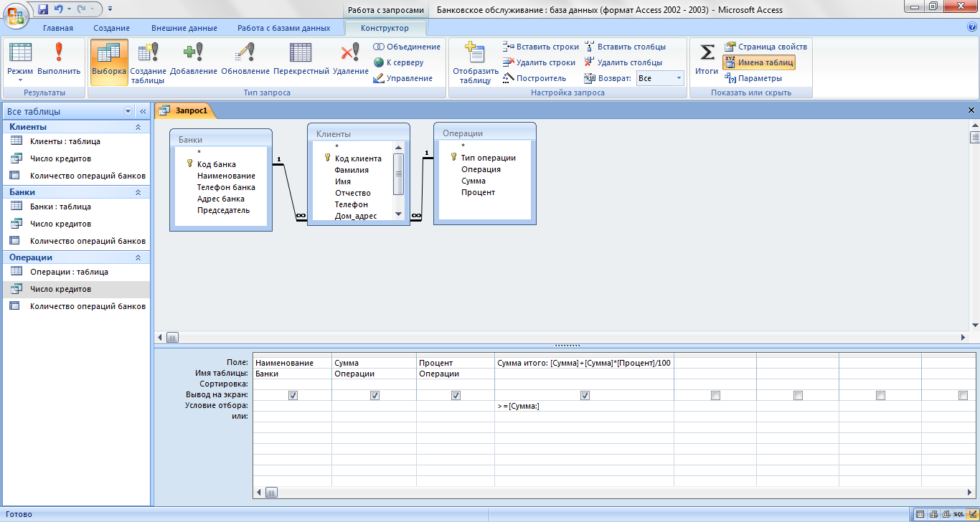Open the Построитель expression builder
This screenshot has width=980, height=522.
tap(534, 78)
